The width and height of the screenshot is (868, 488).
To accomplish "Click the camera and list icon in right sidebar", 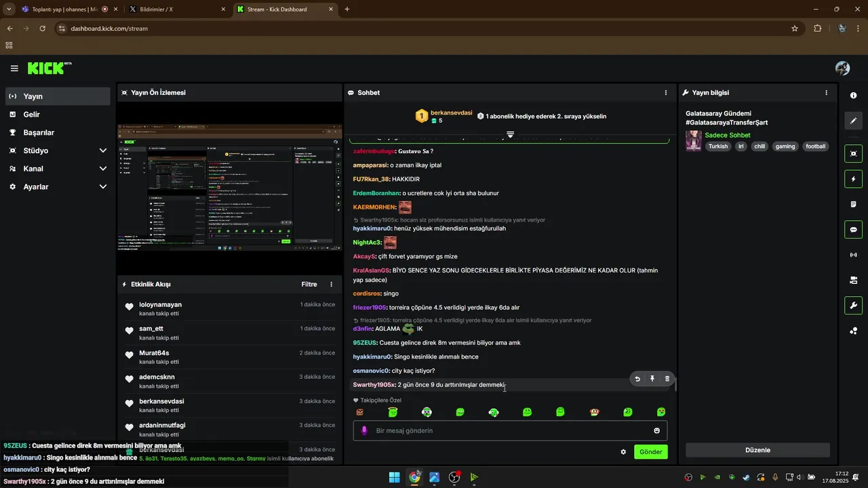I will pos(853,280).
